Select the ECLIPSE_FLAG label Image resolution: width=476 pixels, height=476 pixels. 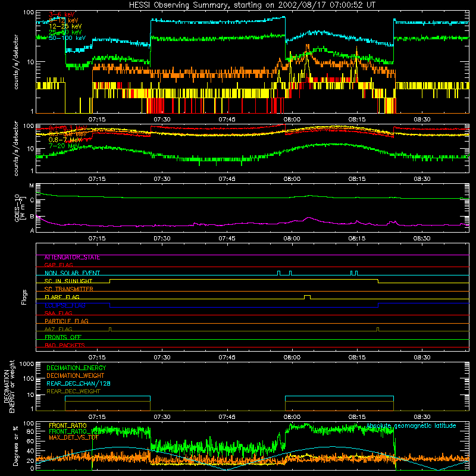coord(65,305)
